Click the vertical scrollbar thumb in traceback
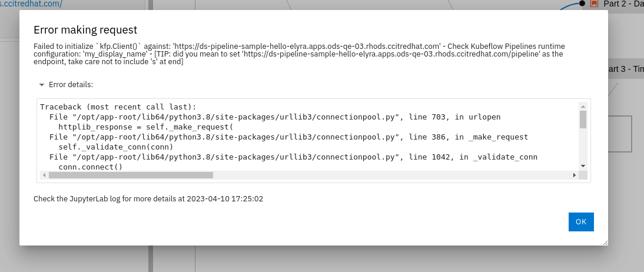 [x=583, y=120]
